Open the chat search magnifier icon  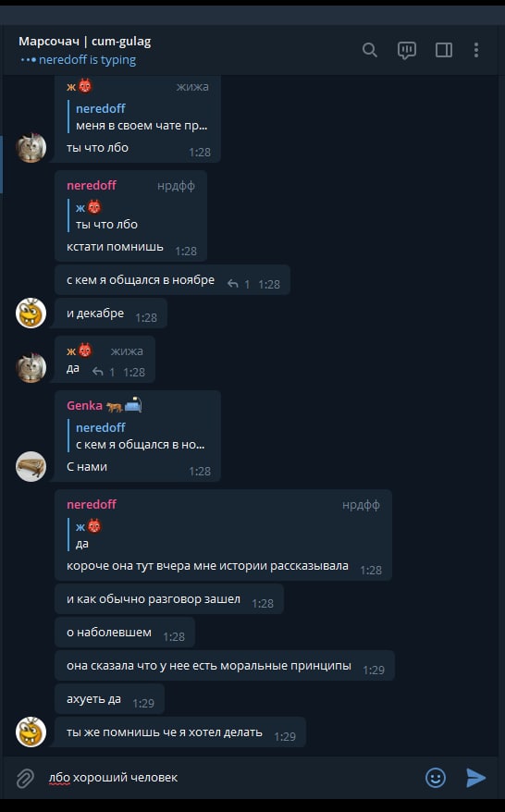click(369, 50)
